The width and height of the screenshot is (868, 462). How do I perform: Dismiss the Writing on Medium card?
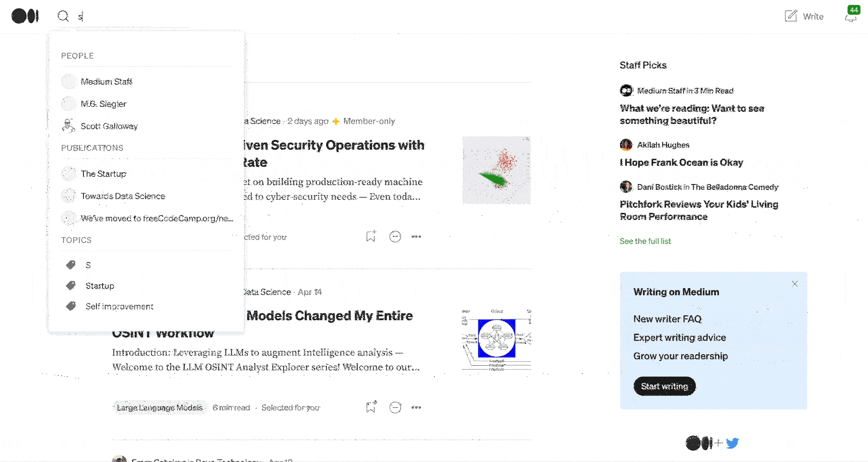[x=795, y=284]
